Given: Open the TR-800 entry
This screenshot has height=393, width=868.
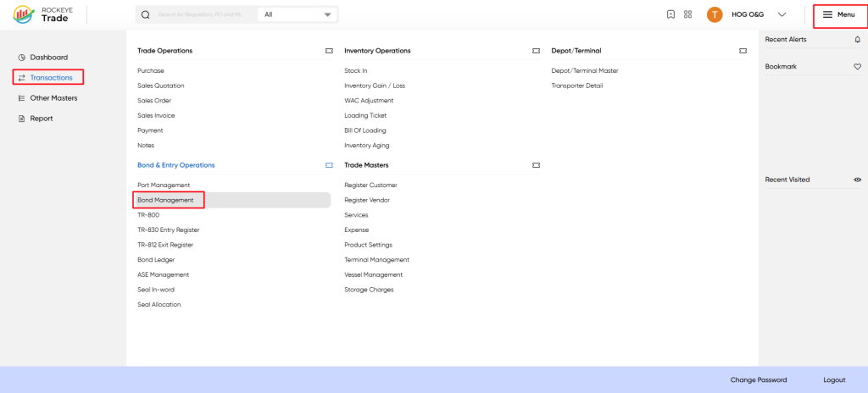Looking at the screenshot, I should (x=148, y=215).
